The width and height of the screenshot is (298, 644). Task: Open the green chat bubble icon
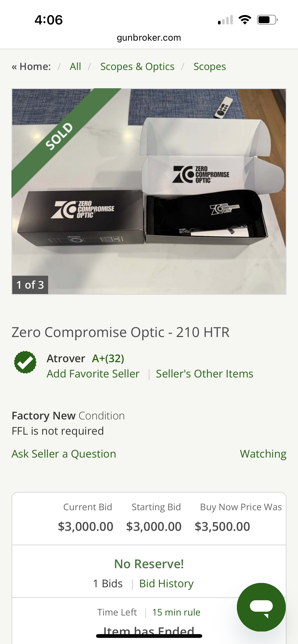[261, 607]
